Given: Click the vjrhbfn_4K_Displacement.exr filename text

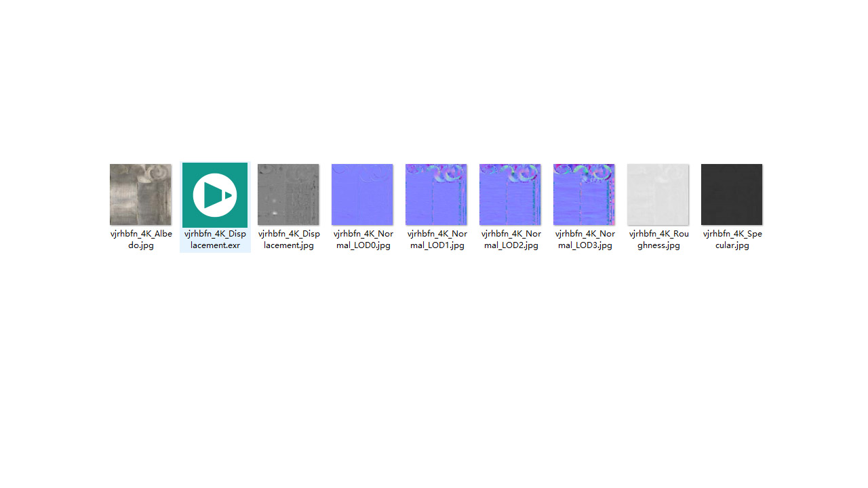Looking at the screenshot, I should (215, 239).
